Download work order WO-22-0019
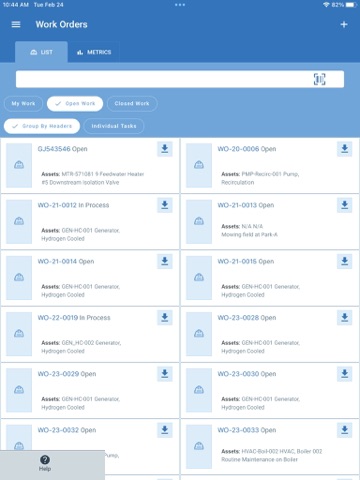 165,317
